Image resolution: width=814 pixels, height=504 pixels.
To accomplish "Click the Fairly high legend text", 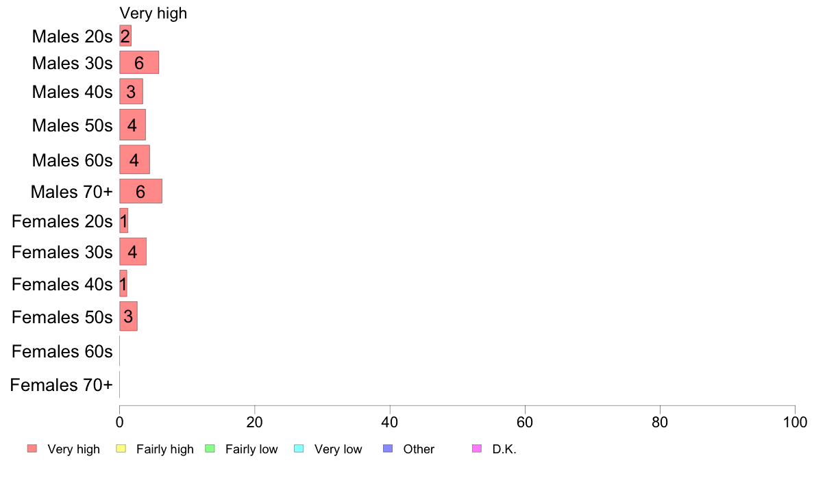I will (x=165, y=449).
